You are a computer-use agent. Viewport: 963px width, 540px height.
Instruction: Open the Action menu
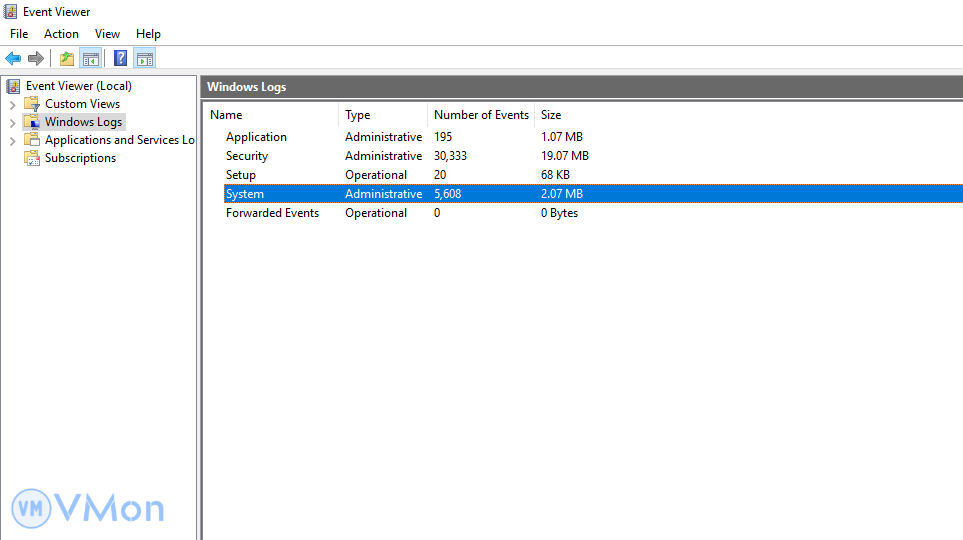pyautogui.click(x=61, y=34)
